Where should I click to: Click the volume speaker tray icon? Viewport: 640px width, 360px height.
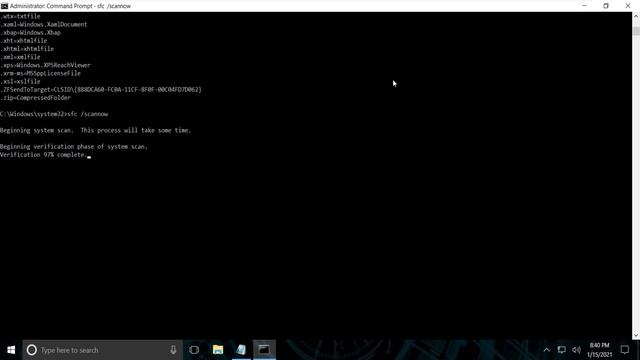576,350
